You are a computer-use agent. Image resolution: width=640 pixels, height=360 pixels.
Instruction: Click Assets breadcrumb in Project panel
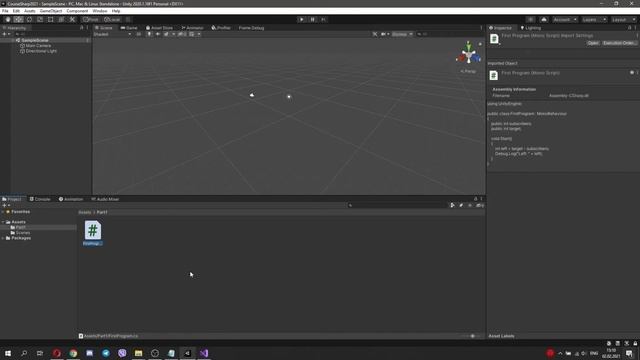click(x=85, y=212)
